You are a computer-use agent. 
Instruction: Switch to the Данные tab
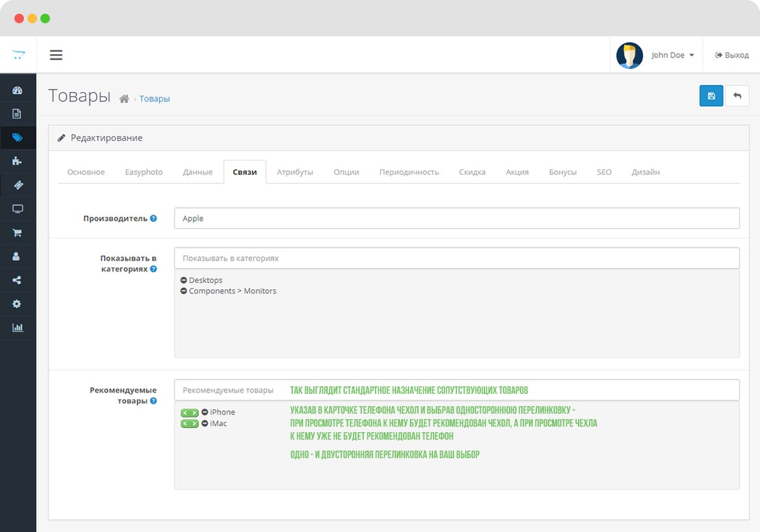pyautogui.click(x=198, y=172)
